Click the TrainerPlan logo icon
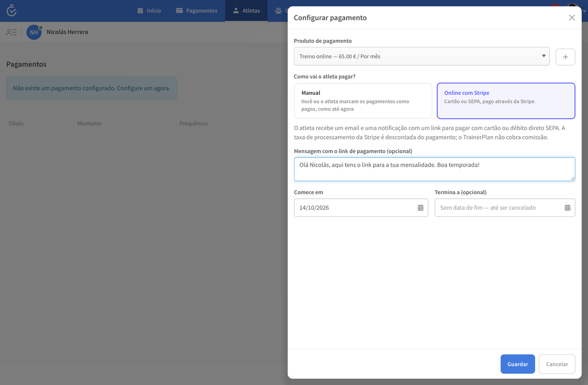This screenshot has width=588, height=385. coord(12,11)
